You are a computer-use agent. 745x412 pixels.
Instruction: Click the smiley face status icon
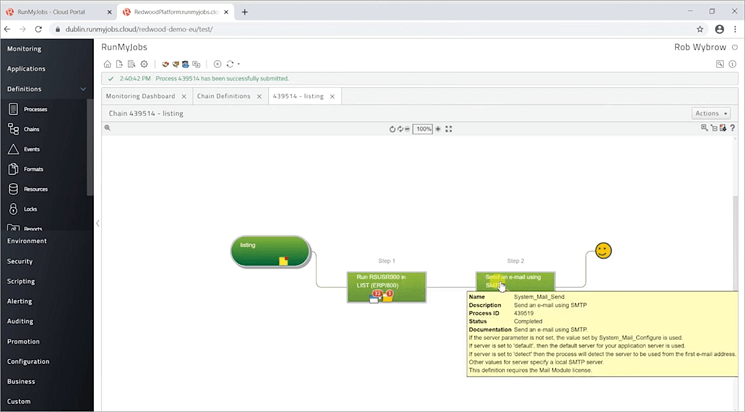tap(602, 250)
